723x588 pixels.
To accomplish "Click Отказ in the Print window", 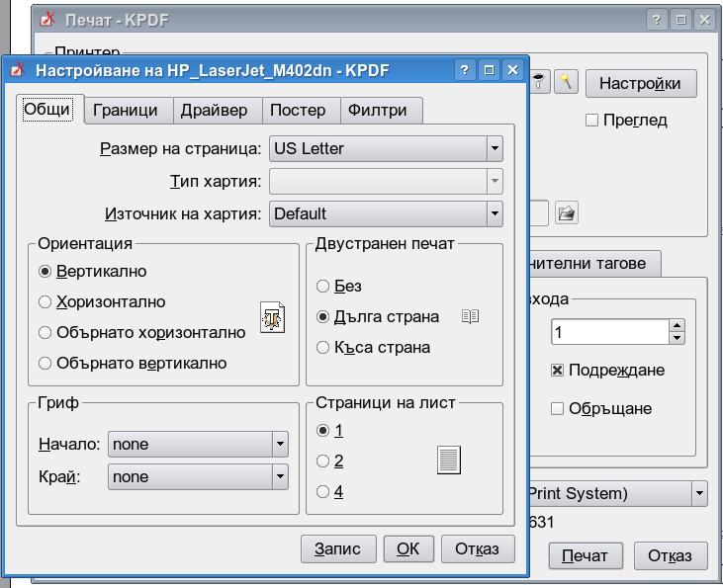I will [671, 555].
